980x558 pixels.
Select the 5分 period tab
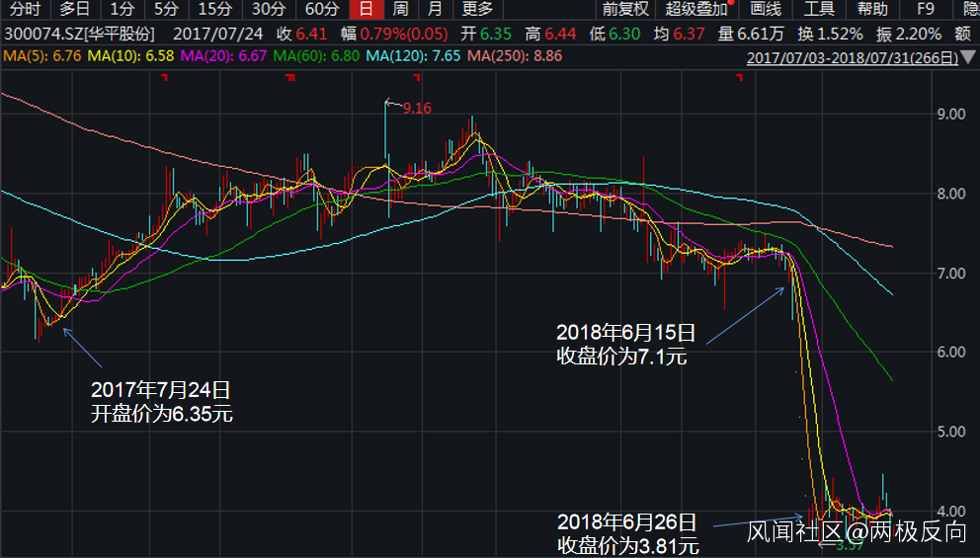[x=165, y=10]
